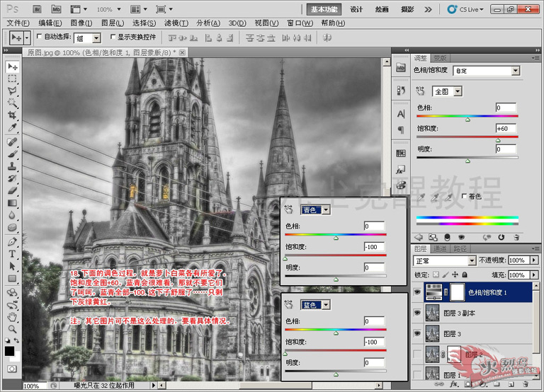Select the Hand tool
The image size is (544, 392).
click(12, 316)
